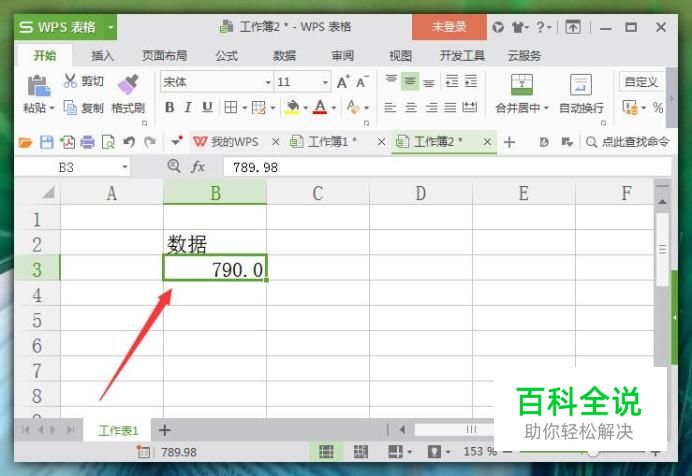Click the undo arrow icon
The width and height of the screenshot is (692, 476).
click(x=129, y=142)
